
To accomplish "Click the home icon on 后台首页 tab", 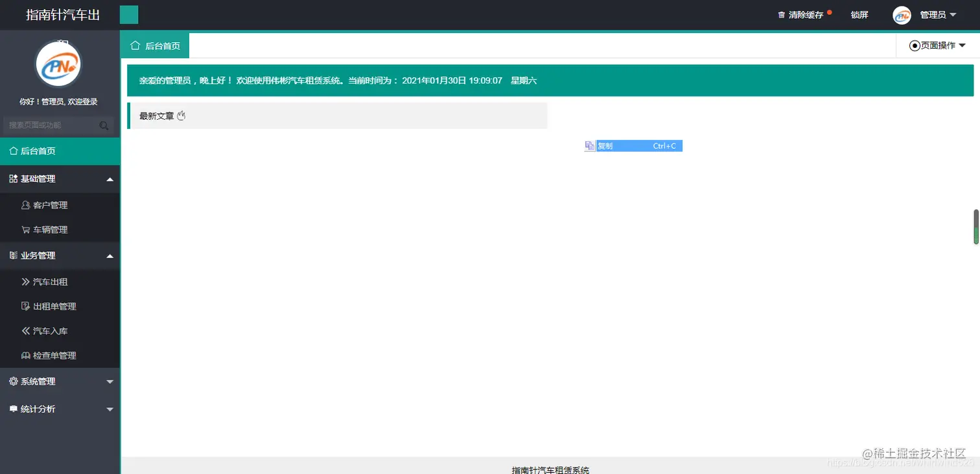I will pyautogui.click(x=135, y=45).
